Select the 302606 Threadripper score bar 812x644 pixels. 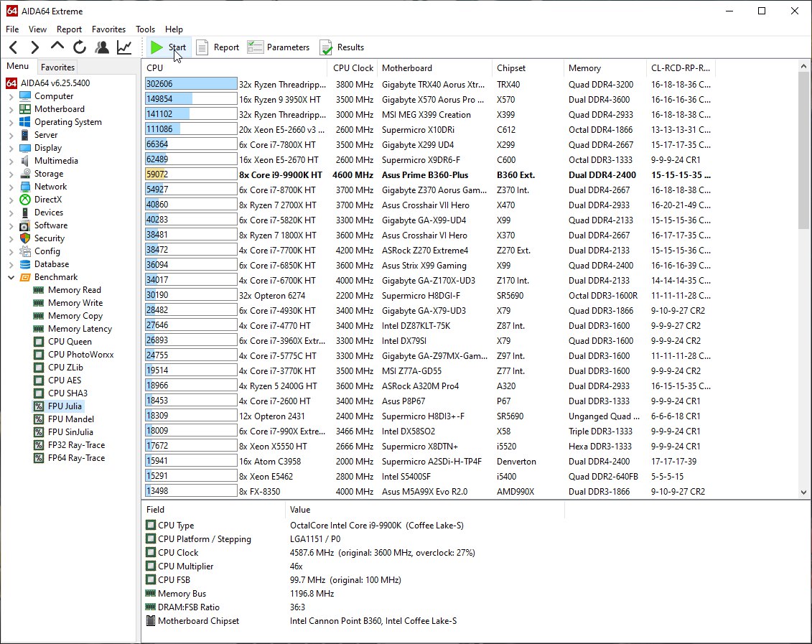[x=191, y=84]
